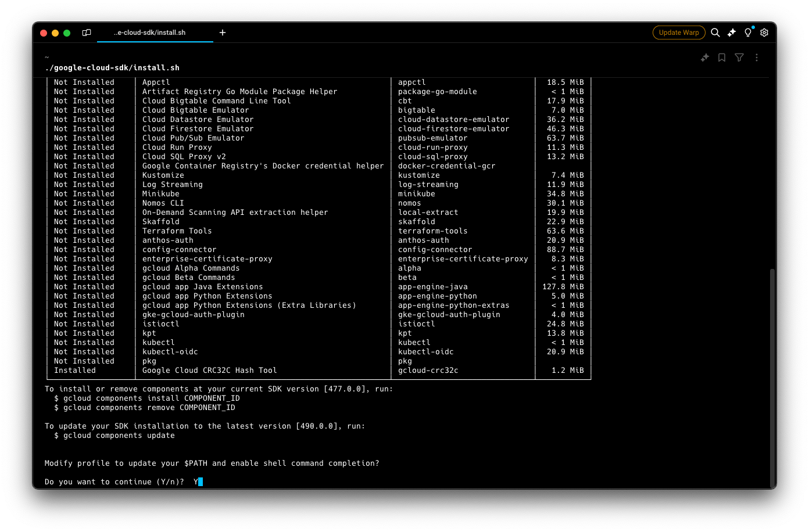Viewport: 809px width, 532px height.
Task: Click 'gcloud components update' command text
Action: click(119, 436)
